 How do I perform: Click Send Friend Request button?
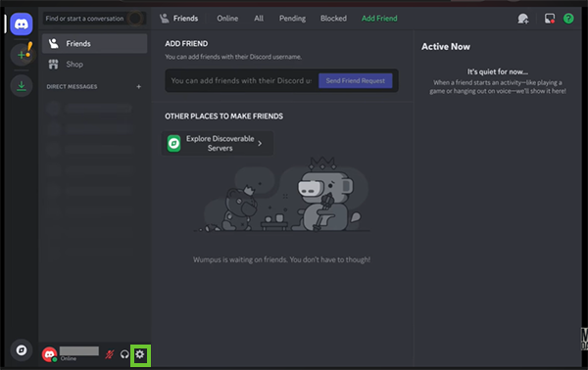[x=355, y=80]
